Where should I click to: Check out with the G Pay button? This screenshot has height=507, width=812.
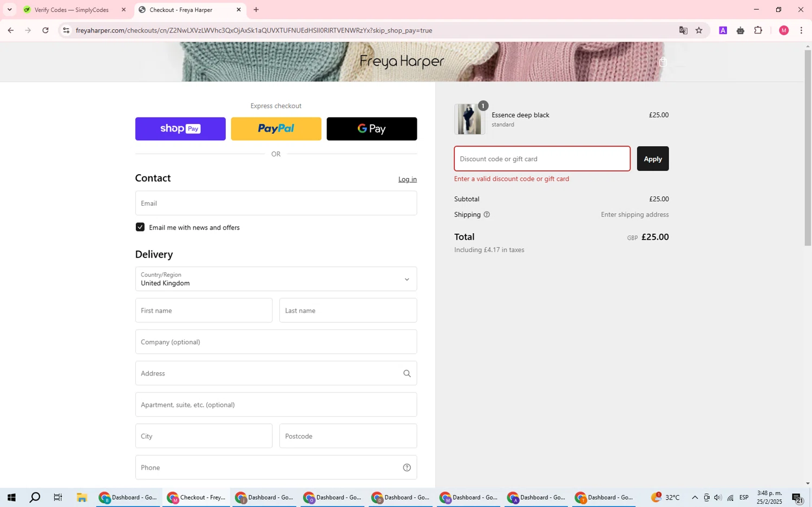point(372,129)
